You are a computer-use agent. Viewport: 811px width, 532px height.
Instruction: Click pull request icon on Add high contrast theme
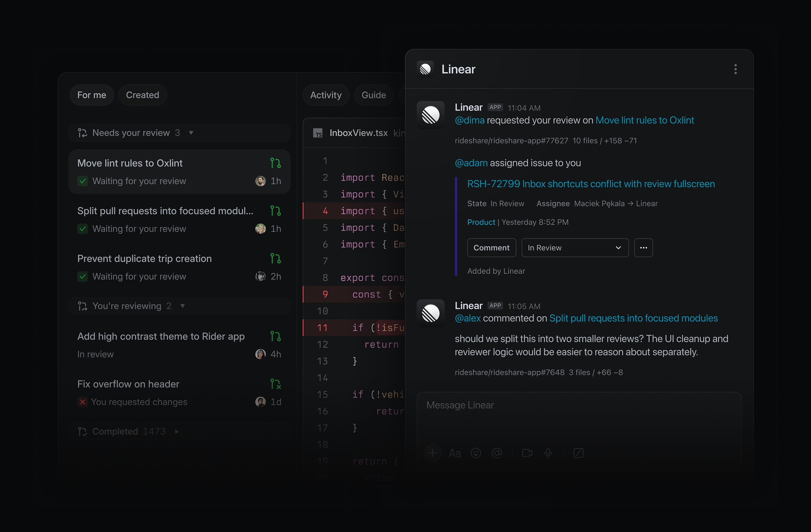tap(276, 336)
